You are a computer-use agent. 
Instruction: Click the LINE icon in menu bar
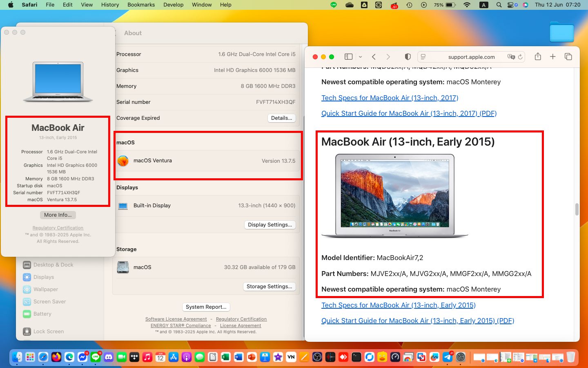[x=334, y=4]
